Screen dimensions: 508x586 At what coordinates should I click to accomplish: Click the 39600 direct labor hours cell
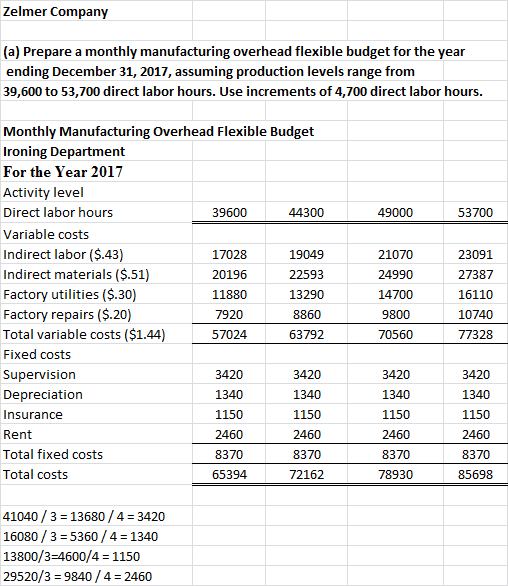click(x=229, y=212)
